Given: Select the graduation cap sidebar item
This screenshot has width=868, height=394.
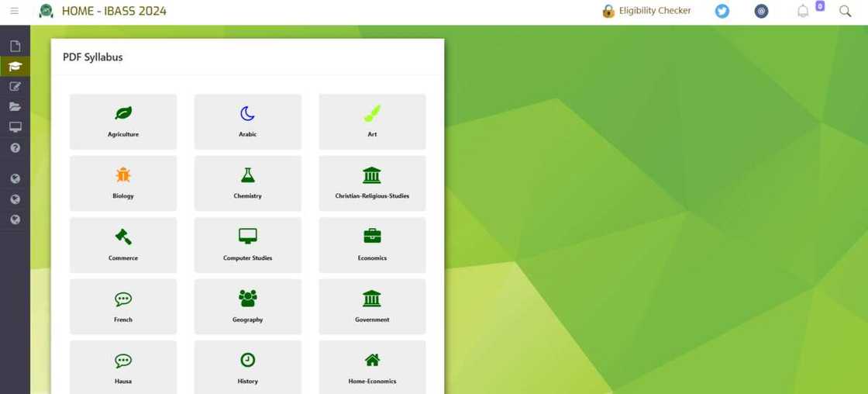Looking at the screenshot, I should [15, 67].
